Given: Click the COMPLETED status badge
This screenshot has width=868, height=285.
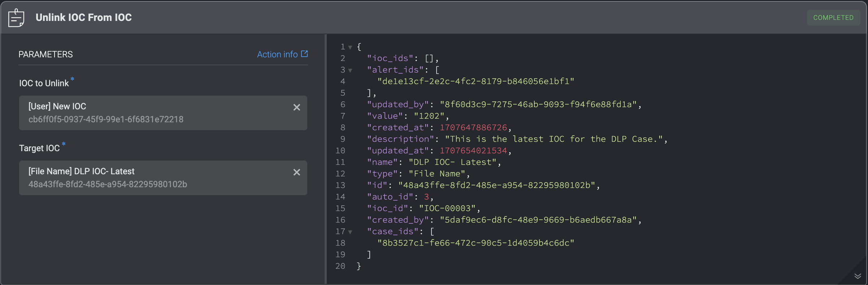Looking at the screenshot, I should 833,18.
